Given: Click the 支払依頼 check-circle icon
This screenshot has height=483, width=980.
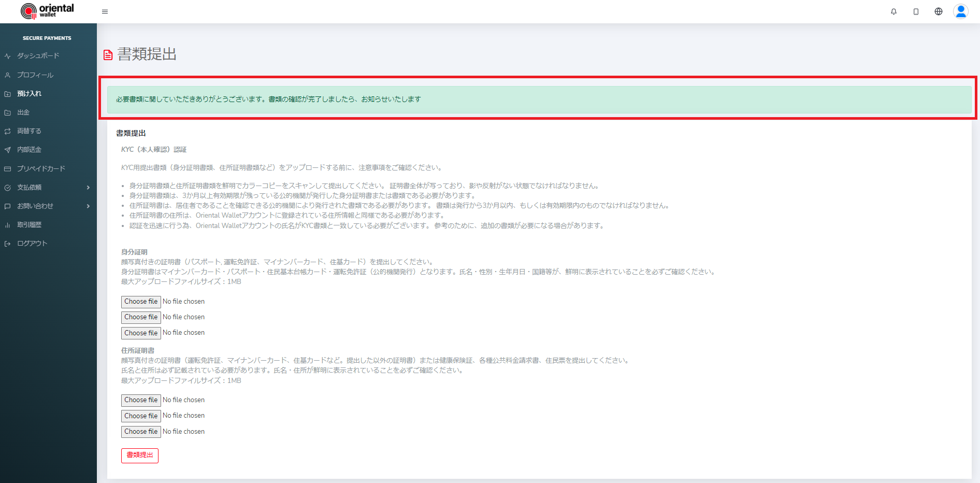Looking at the screenshot, I should 7,188.
